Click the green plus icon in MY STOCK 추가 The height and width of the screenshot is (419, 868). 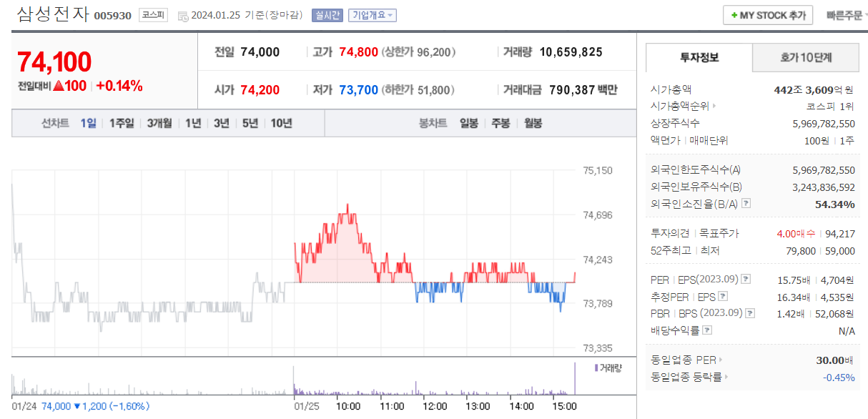click(x=734, y=15)
